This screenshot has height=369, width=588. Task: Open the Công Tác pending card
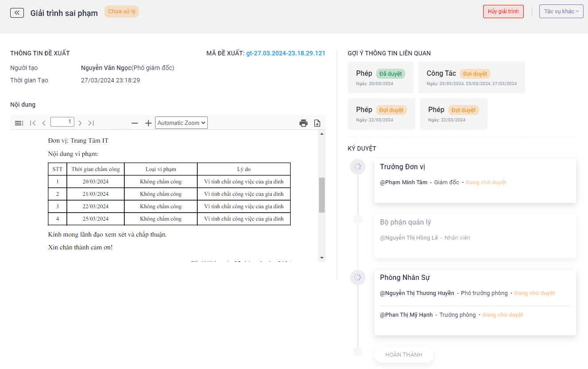coord(471,78)
